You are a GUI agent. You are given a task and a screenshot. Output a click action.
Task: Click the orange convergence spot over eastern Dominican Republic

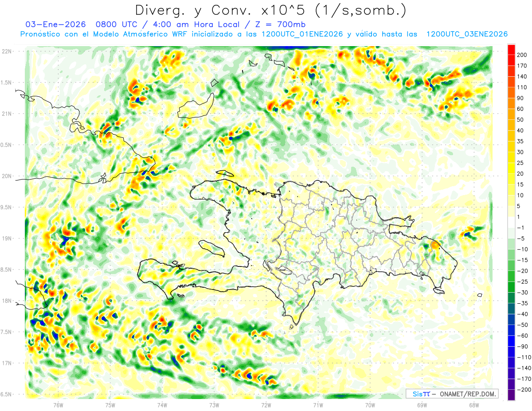435,244
